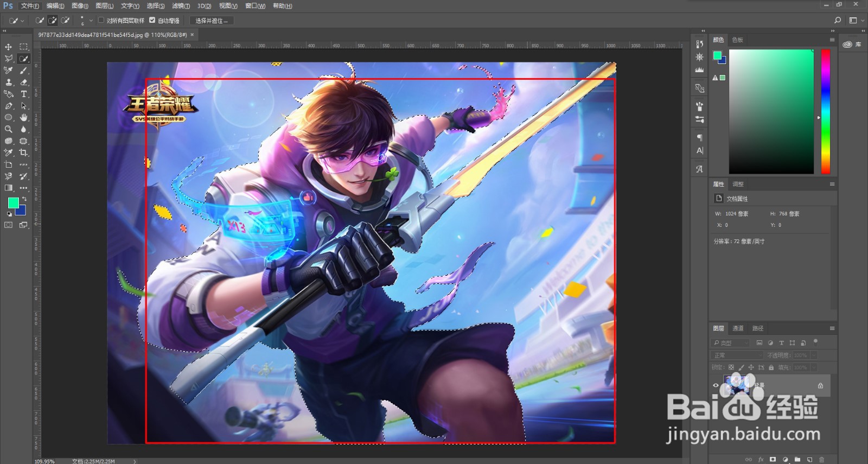This screenshot has width=868, height=464.
Task: Select the Blur droplet tool
Action: click(24, 129)
